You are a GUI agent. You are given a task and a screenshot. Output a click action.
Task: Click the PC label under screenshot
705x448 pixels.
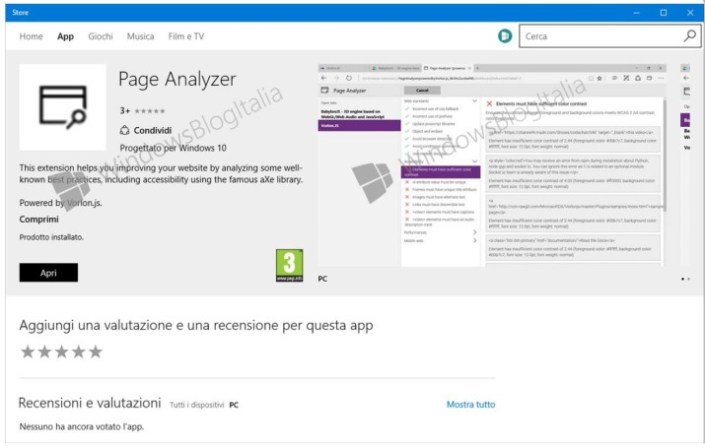point(322,279)
